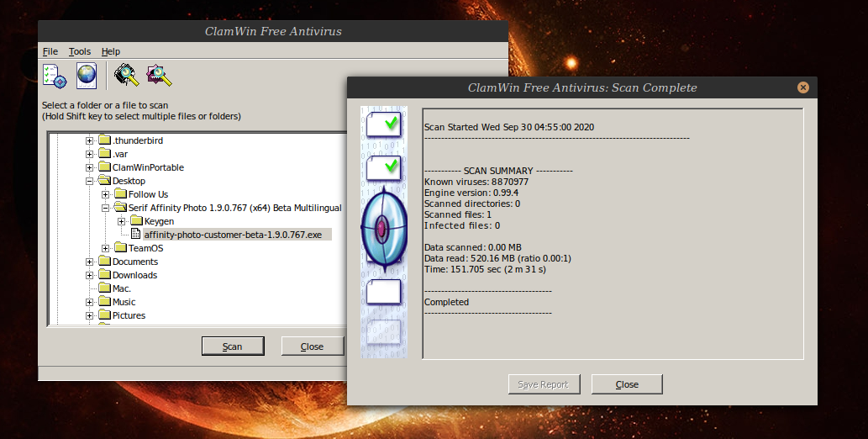
Task: Select the .thunderbird folder icon
Action: coord(105,140)
